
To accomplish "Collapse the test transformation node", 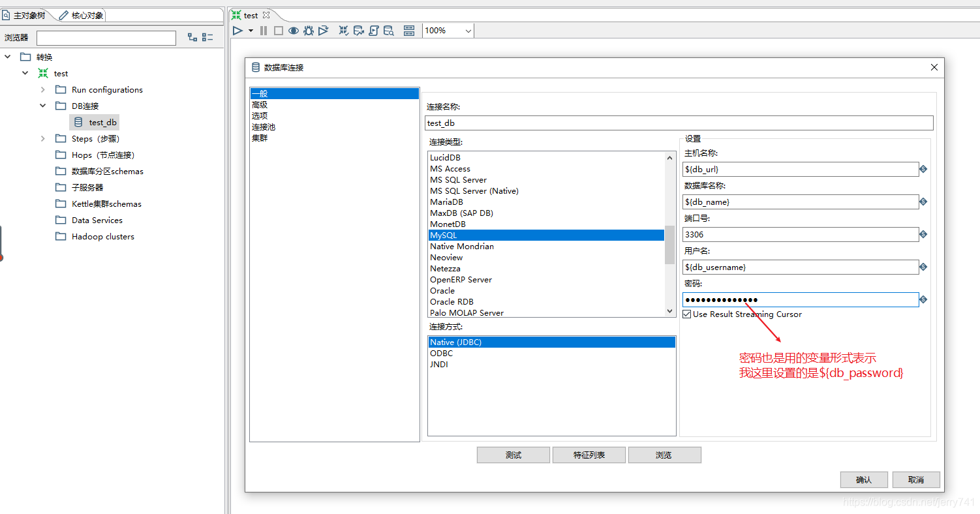I will point(25,73).
